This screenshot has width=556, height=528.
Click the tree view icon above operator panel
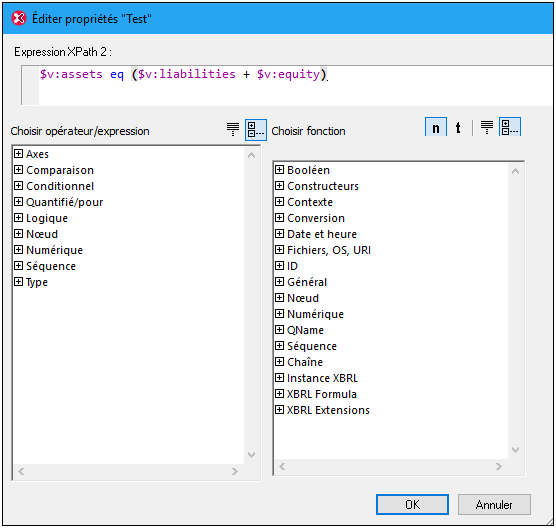tap(256, 130)
